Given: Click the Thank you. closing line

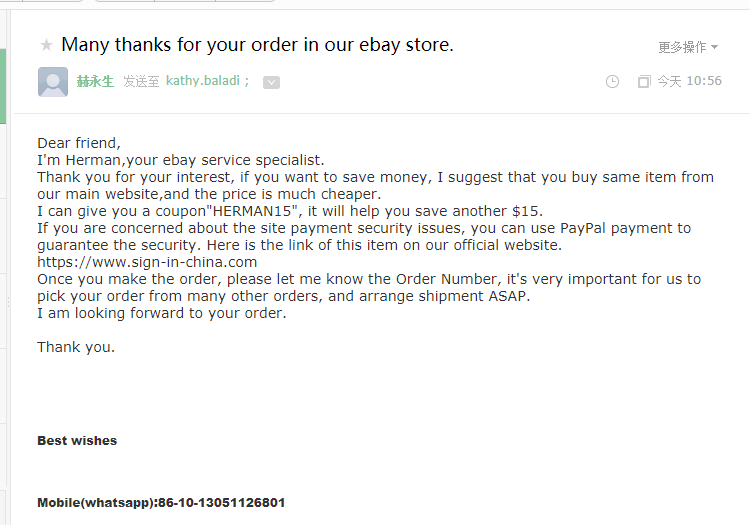Looking at the screenshot, I should pos(76,347).
